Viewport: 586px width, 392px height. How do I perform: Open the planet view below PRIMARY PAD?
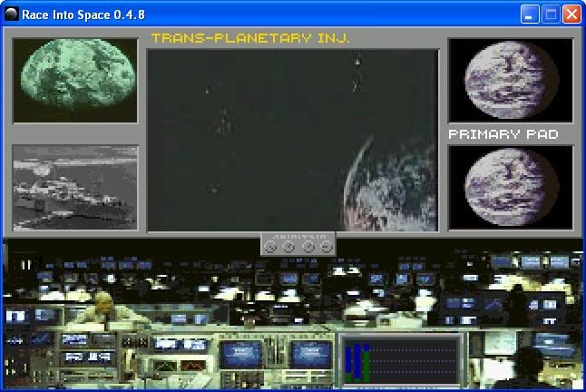pyautogui.click(x=510, y=187)
